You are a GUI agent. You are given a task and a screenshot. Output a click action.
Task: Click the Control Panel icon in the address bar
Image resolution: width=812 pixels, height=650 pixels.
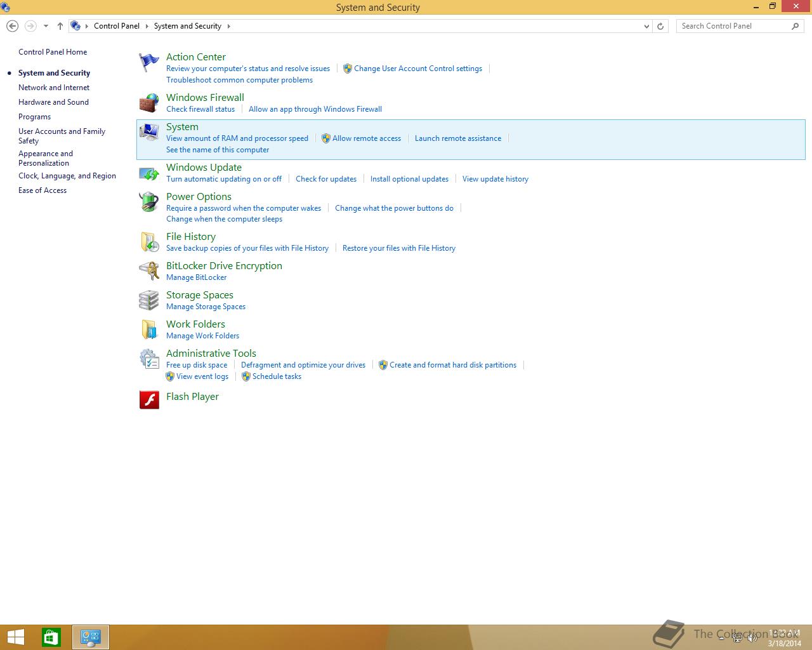click(x=75, y=26)
